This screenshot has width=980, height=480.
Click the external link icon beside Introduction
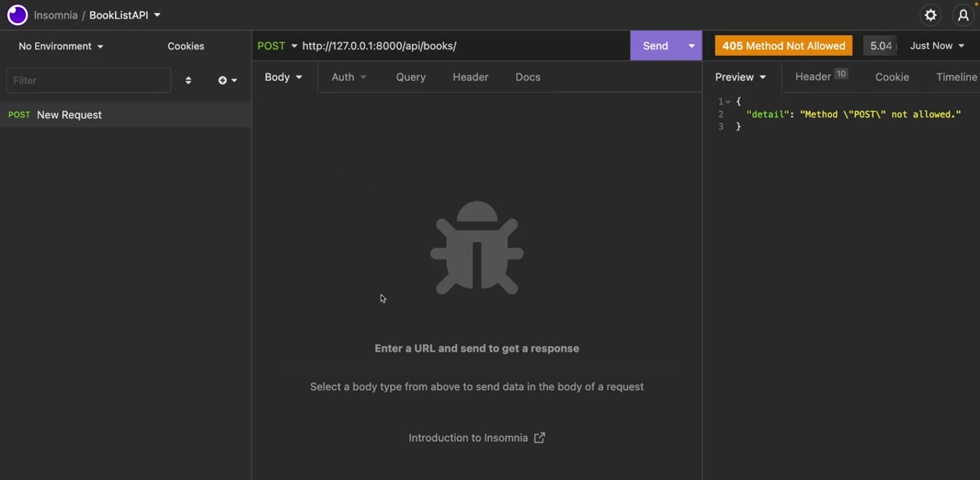coord(540,438)
